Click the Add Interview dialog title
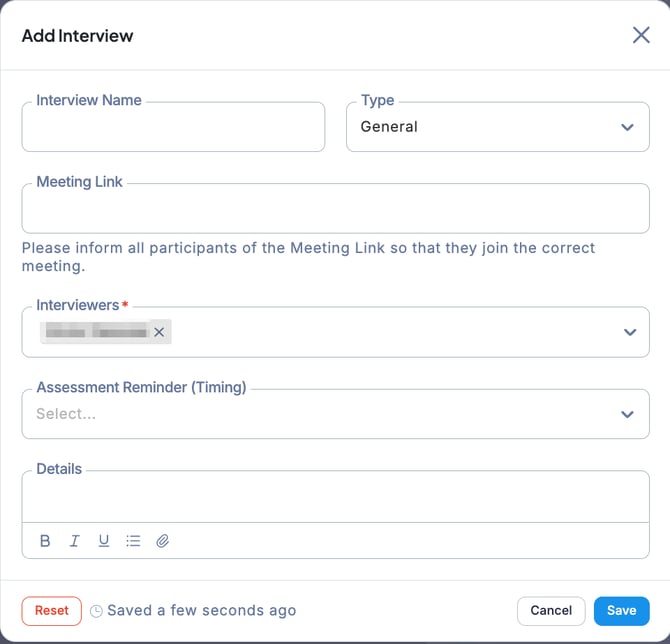 pyautogui.click(x=78, y=36)
